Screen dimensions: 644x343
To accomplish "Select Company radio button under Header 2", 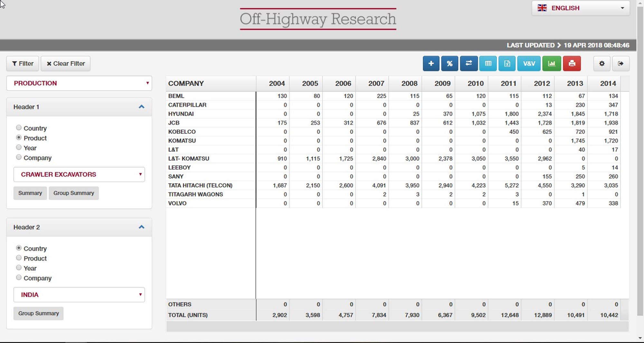I will point(19,277).
